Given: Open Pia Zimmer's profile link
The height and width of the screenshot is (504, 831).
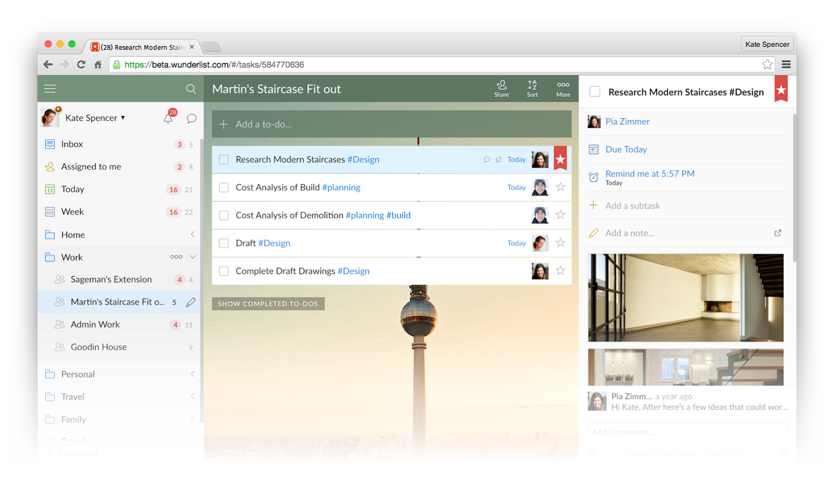Looking at the screenshot, I should click(x=627, y=121).
